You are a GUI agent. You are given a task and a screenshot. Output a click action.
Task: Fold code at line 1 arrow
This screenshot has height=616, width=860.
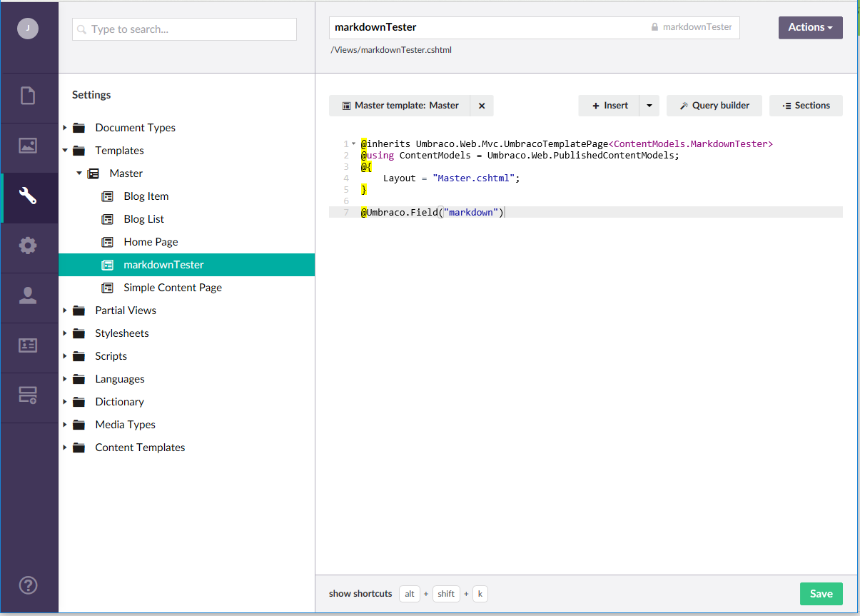[x=353, y=143]
